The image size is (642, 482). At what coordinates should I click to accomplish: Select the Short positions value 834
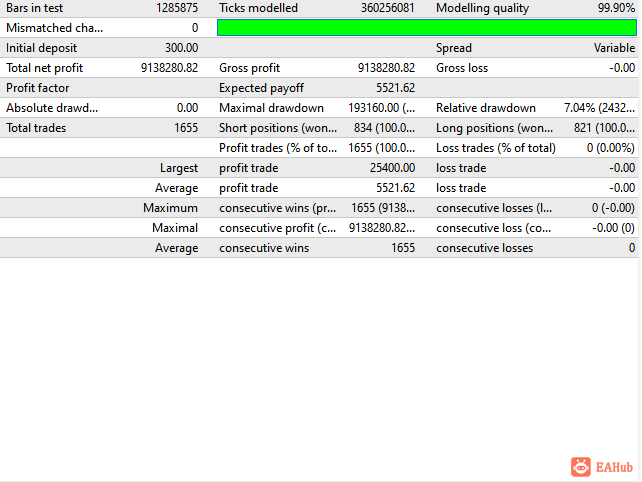coord(384,128)
